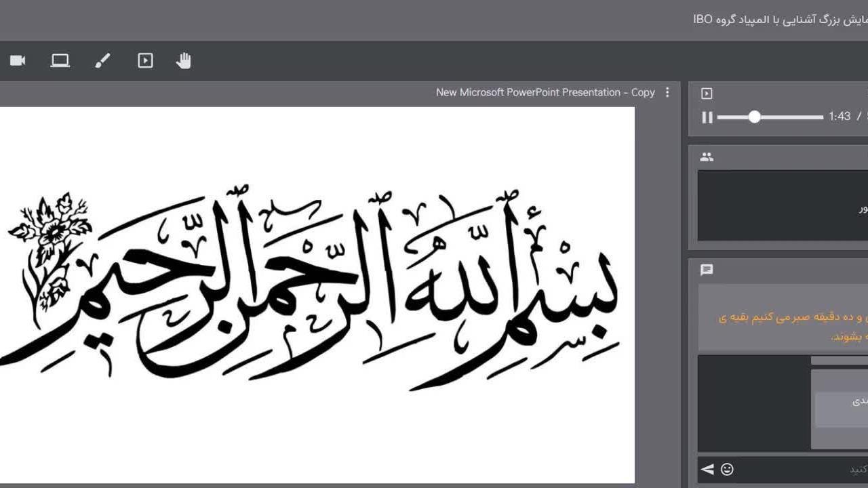Viewport: 868px width, 488px height.
Task: Turn on the webcam camera icon
Action: pyautogui.click(x=18, y=61)
